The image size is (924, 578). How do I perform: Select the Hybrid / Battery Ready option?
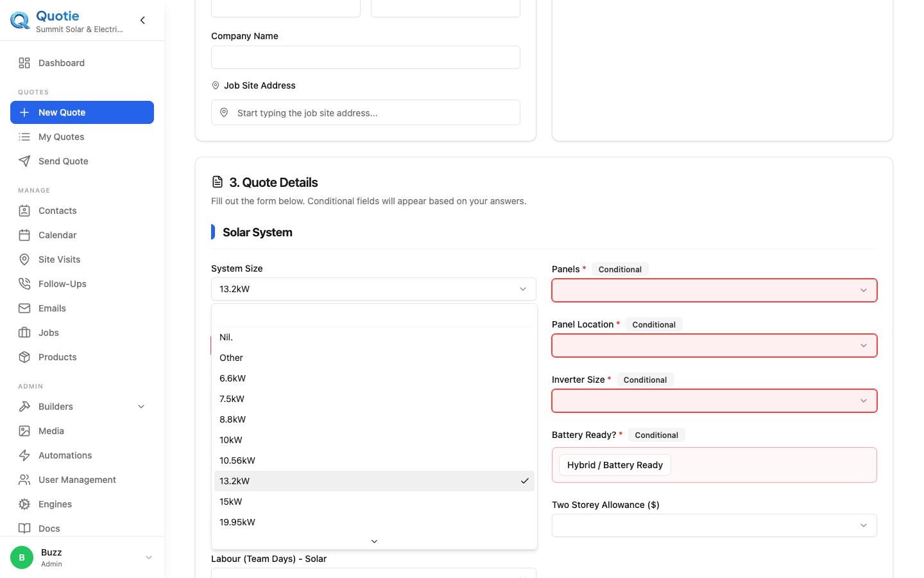tap(615, 465)
